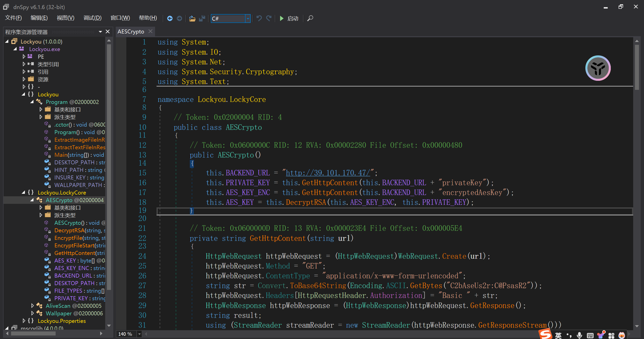Click the round floating assistant icon
The image size is (644, 339).
pyautogui.click(x=598, y=68)
